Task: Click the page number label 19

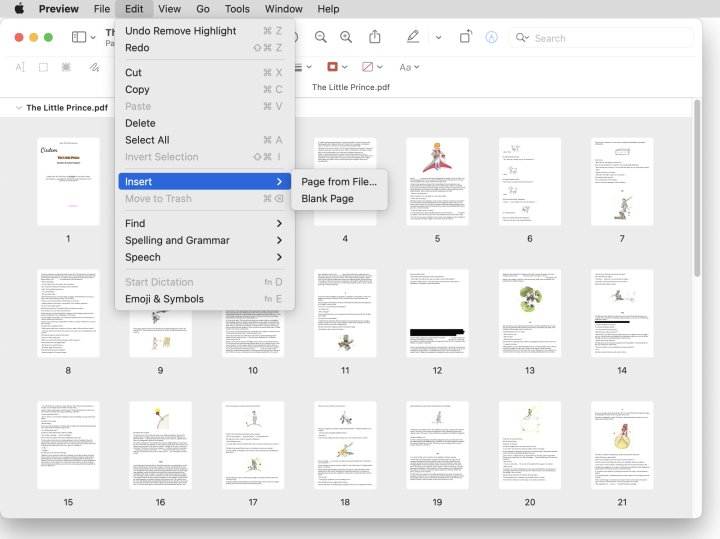Action: pos(437,502)
